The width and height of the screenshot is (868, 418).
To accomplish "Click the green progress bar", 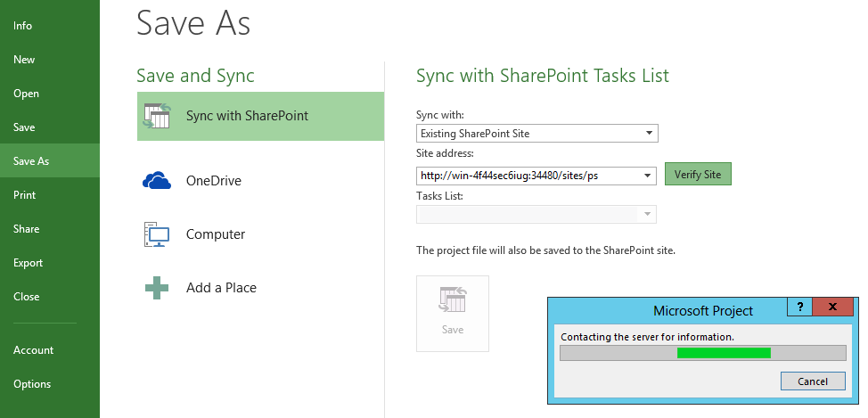I will click(724, 353).
